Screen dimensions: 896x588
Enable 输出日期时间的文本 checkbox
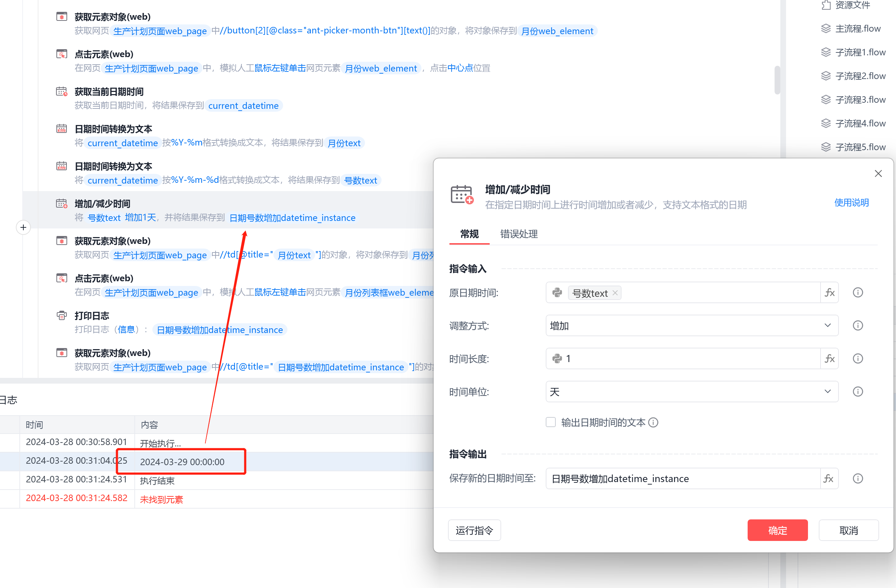(551, 422)
